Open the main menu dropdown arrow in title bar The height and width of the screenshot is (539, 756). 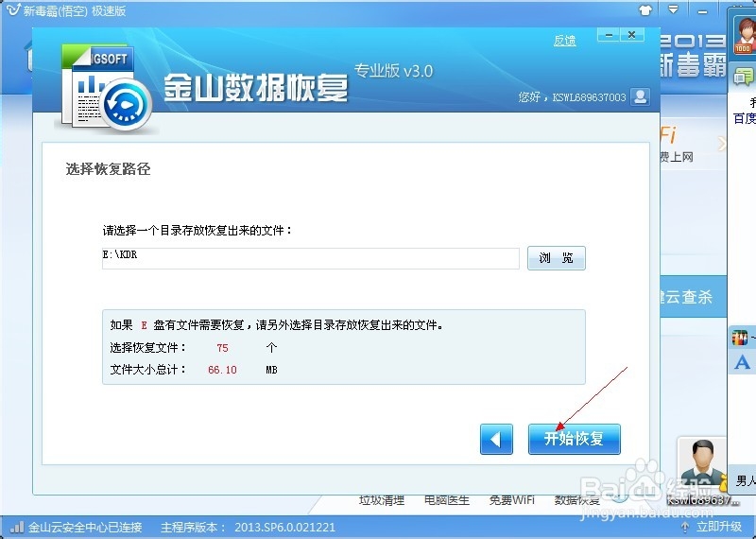[673, 9]
